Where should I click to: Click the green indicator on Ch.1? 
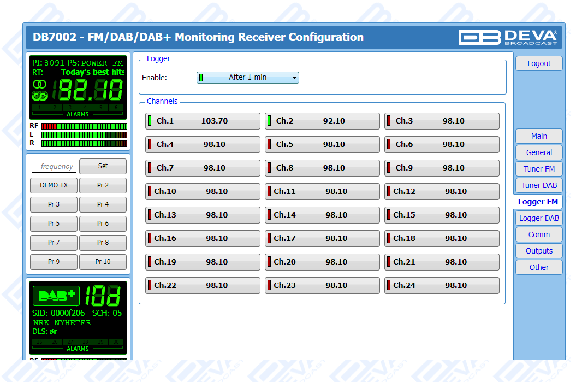pyautogui.click(x=150, y=121)
